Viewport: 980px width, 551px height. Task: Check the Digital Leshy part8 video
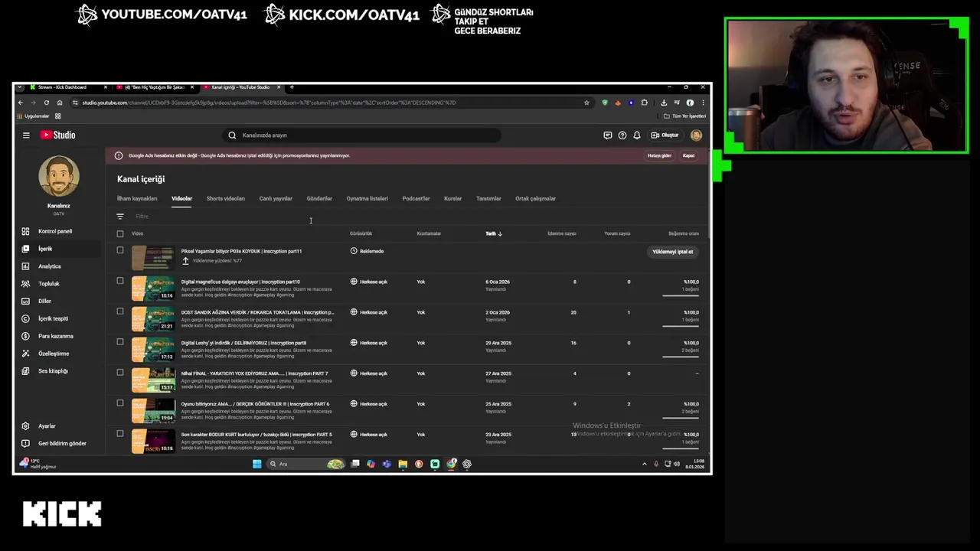[x=120, y=342]
